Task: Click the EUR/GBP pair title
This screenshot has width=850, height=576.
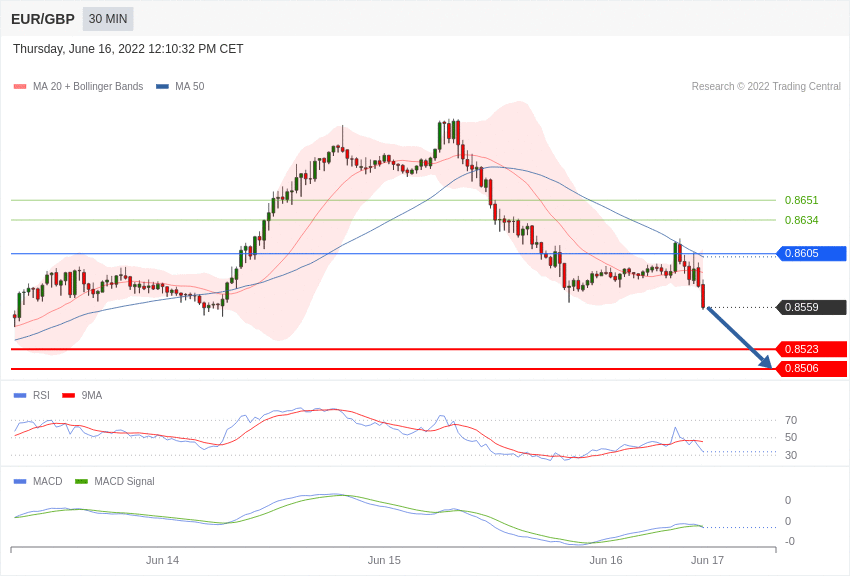Action: click(x=43, y=19)
